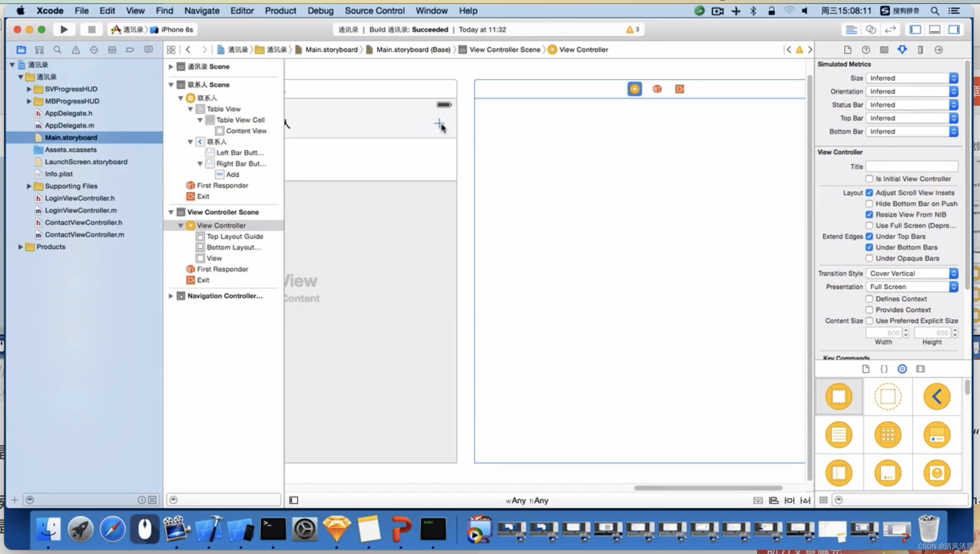Collapse the 联系人 Scene tree node

click(170, 84)
